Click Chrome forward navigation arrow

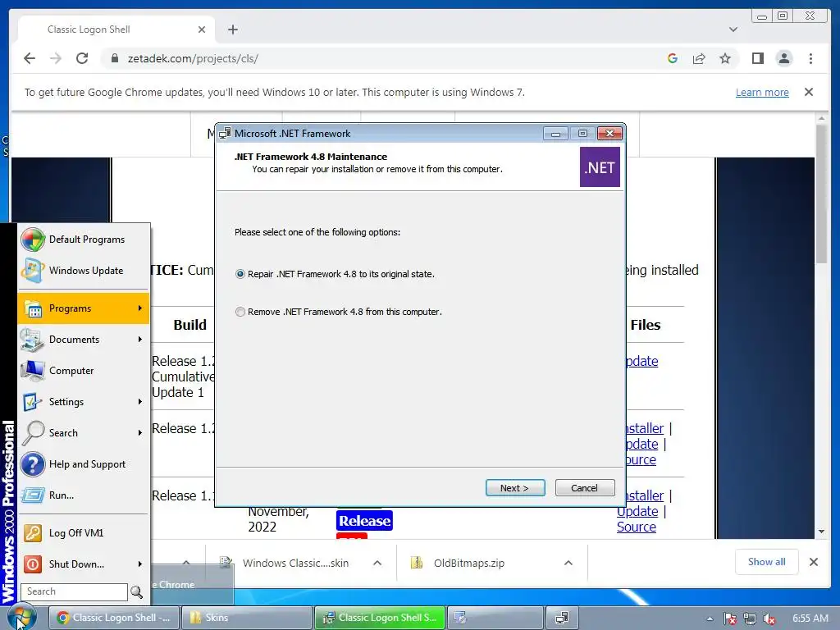[x=56, y=58]
